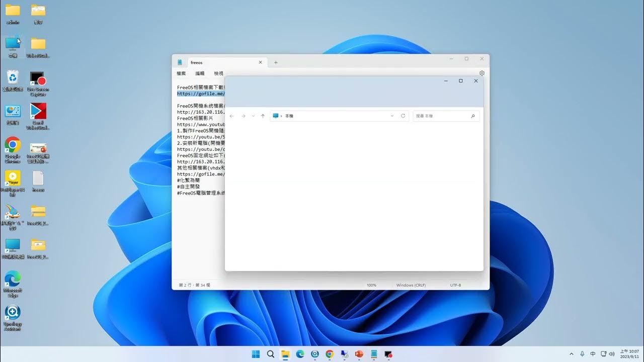Screen dimensions: 644x362
Task: Open the admin folder on desktop
Action: pyautogui.click(x=13, y=14)
